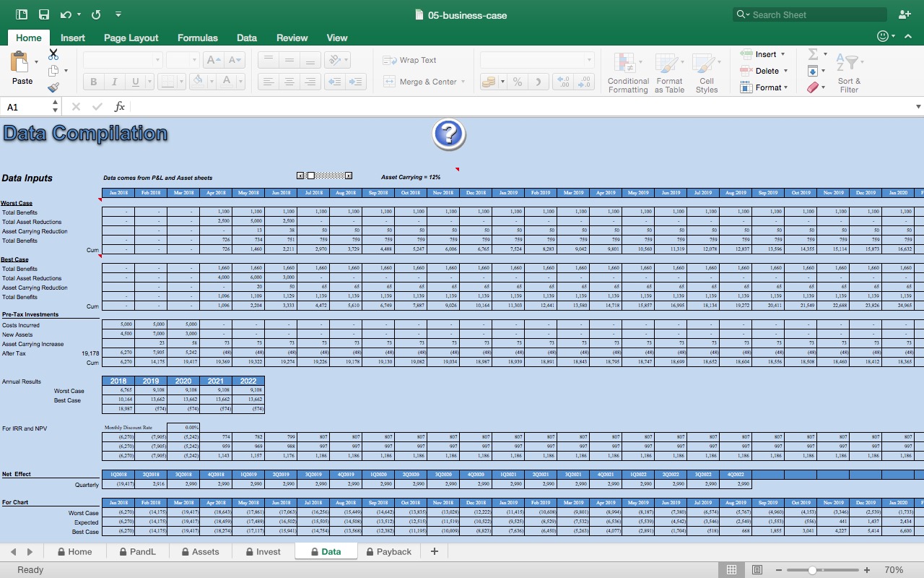Click inside the Search Sheet field
Image resolution: width=924 pixels, height=578 pixels.
tap(808, 14)
